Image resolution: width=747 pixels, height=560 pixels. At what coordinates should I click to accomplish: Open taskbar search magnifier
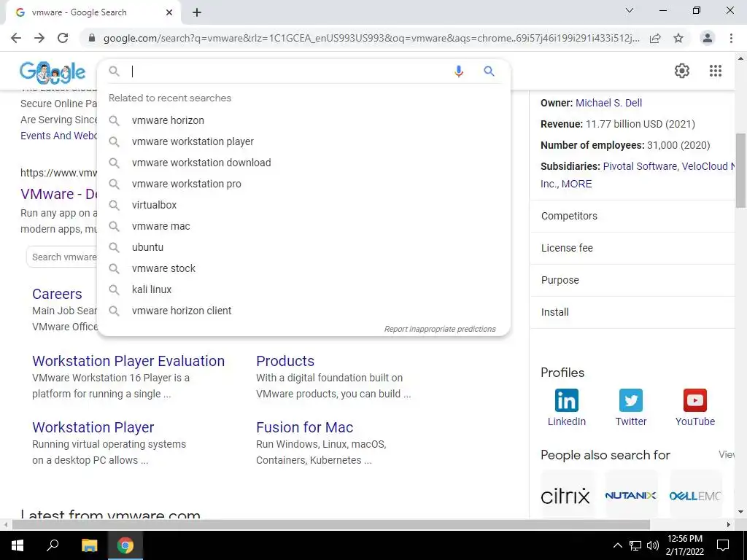pos(53,545)
